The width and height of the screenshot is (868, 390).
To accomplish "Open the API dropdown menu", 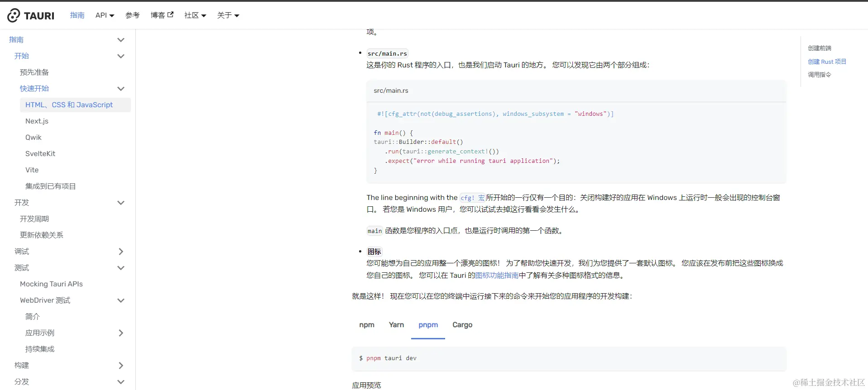I will click(105, 15).
